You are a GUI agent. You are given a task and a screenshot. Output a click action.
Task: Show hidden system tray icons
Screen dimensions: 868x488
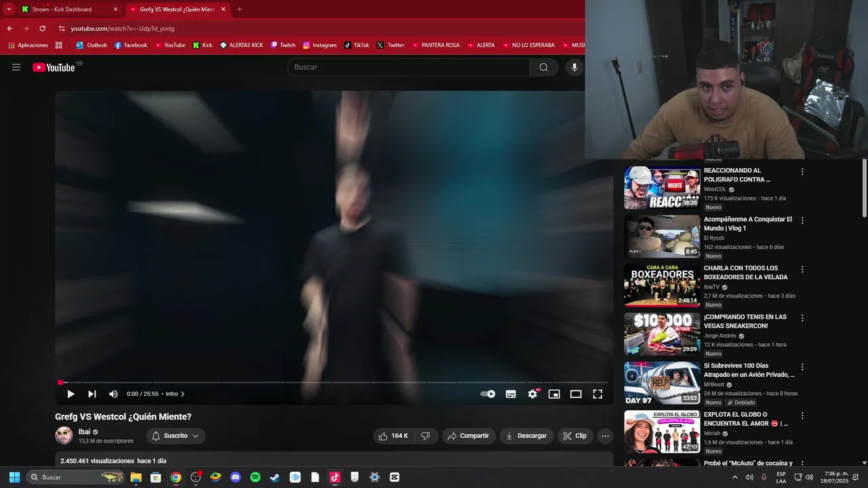[x=734, y=477]
